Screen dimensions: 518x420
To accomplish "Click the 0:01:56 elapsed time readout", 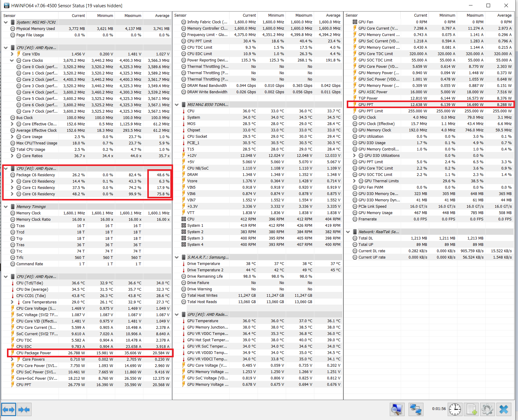I will (x=439, y=408).
